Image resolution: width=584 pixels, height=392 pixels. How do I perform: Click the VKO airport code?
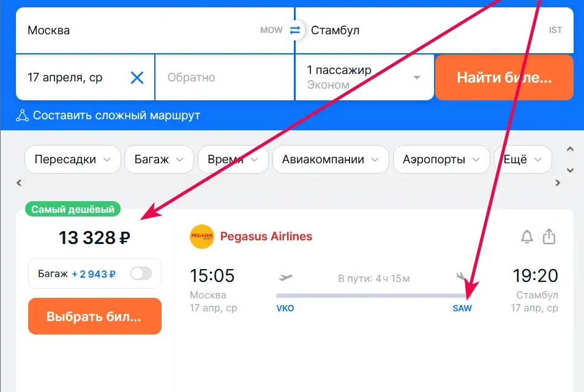coord(285,309)
